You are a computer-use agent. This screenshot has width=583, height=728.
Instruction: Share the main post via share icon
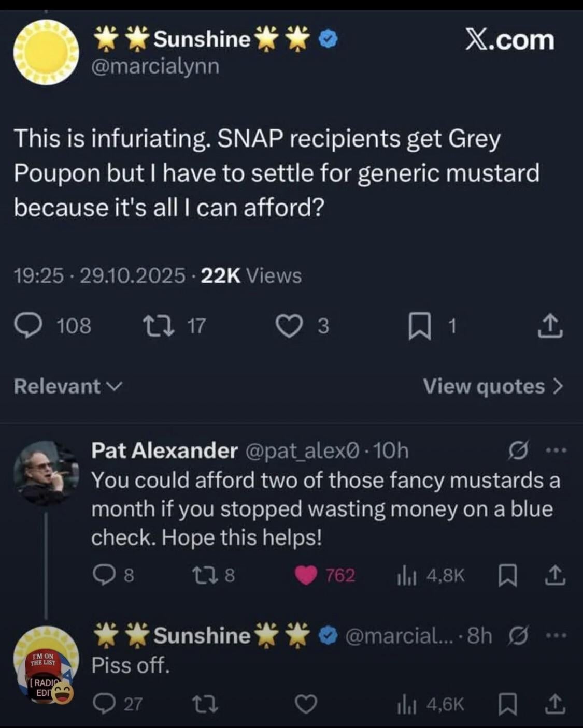point(550,326)
